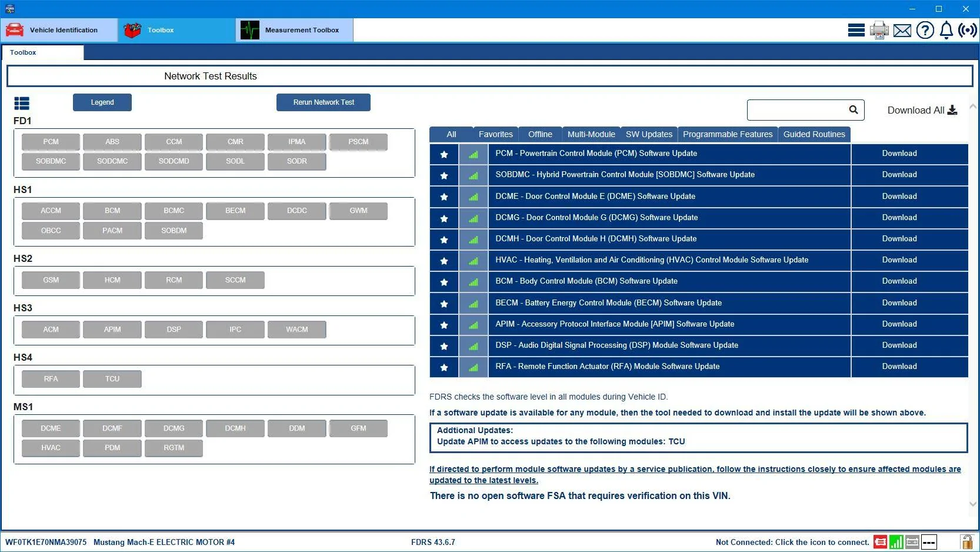Image resolution: width=980 pixels, height=552 pixels.
Task: Click the list view icon beside Legend
Action: [x=22, y=104]
